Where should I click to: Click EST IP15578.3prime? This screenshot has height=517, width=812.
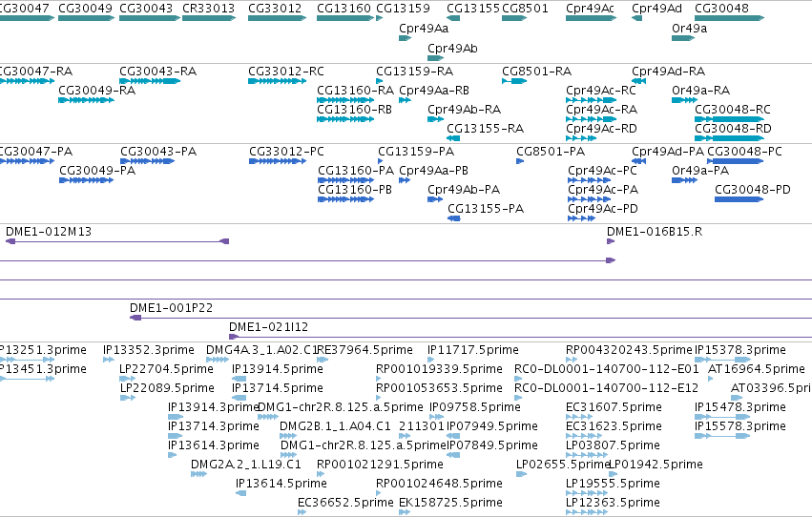pyautogui.click(x=722, y=436)
